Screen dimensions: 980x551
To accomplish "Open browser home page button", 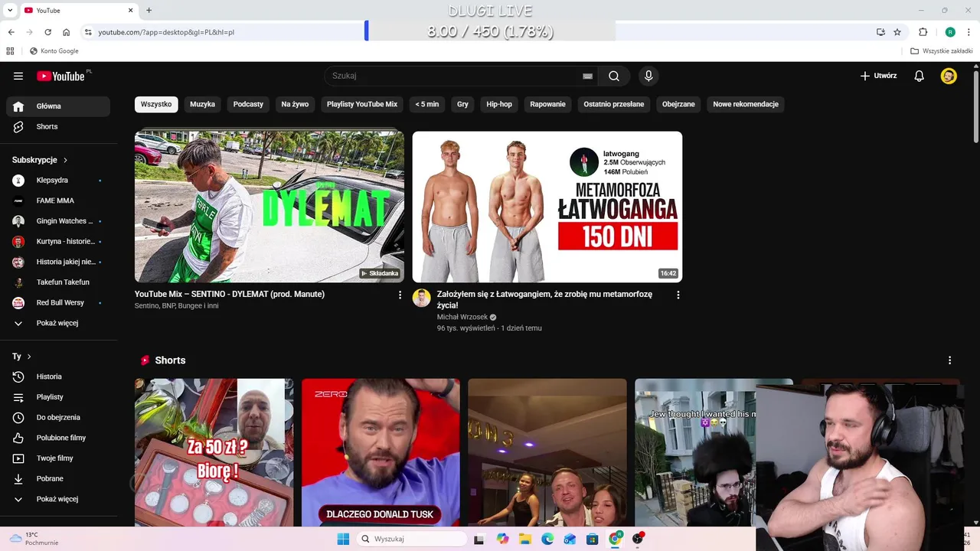I will (x=67, y=32).
